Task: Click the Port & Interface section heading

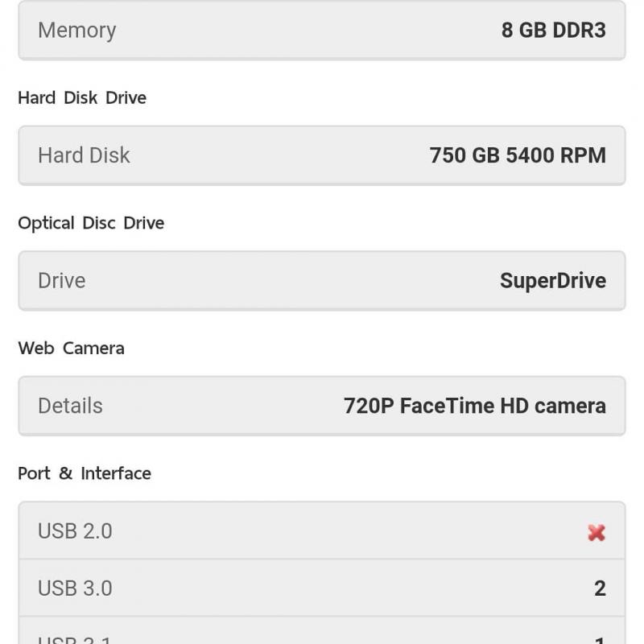Action: [85, 473]
